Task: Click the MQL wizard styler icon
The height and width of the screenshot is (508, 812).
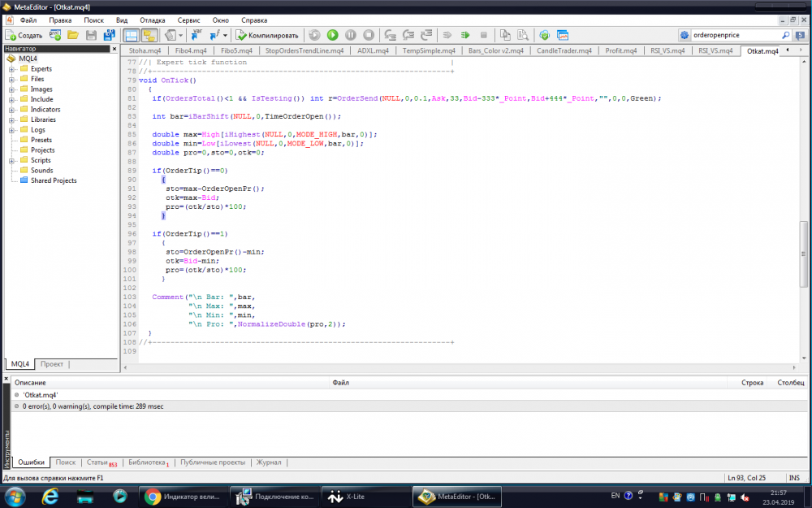Action: pyautogui.click(x=170, y=35)
